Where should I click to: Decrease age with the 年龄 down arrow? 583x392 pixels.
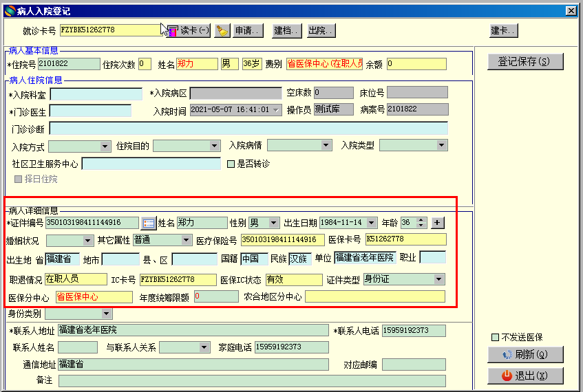coord(421,226)
